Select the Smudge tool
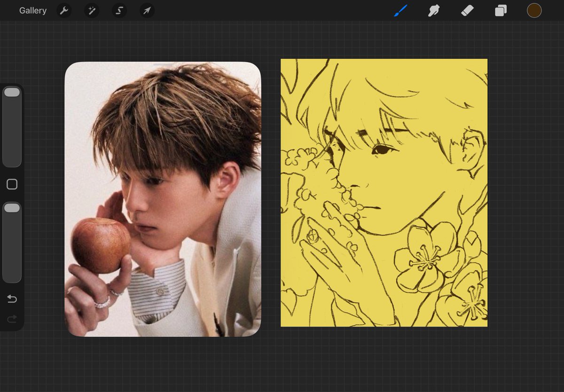 (434, 10)
